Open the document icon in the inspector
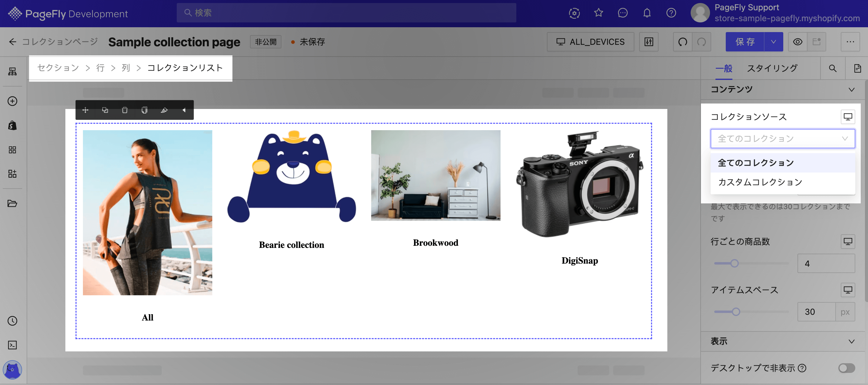 pyautogui.click(x=857, y=68)
